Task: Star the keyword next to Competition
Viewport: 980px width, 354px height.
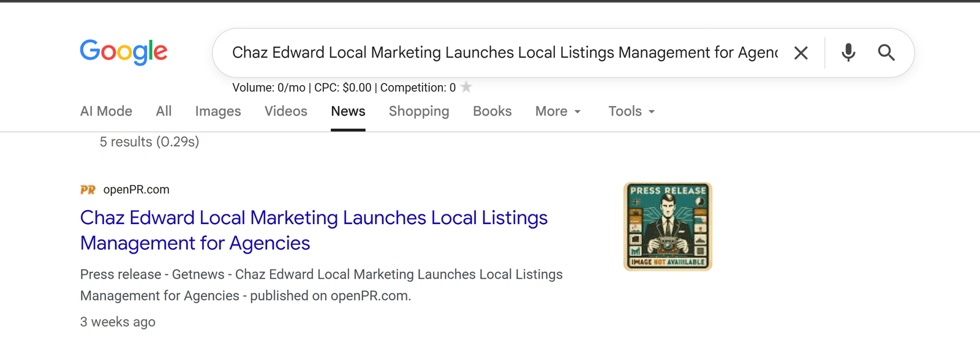Action: (x=467, y=87)
